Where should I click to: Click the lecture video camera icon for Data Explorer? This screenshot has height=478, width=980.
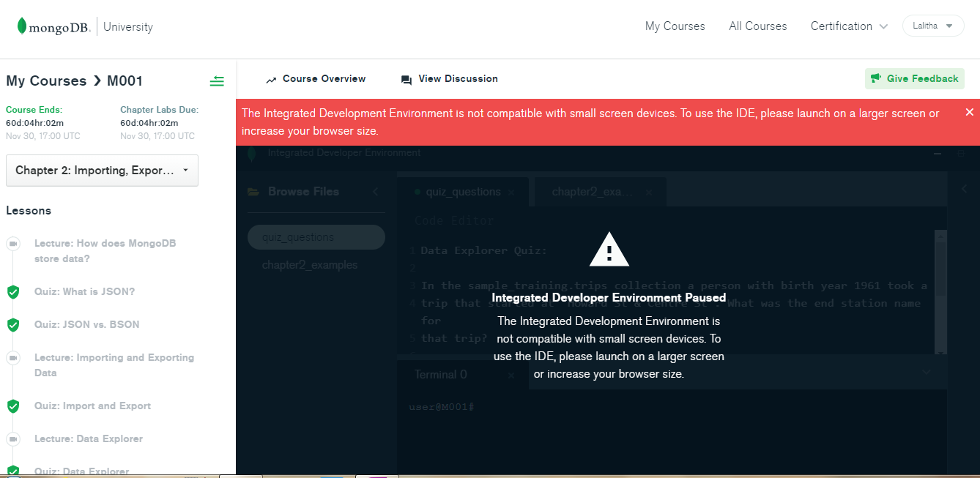tap(13, 438)
